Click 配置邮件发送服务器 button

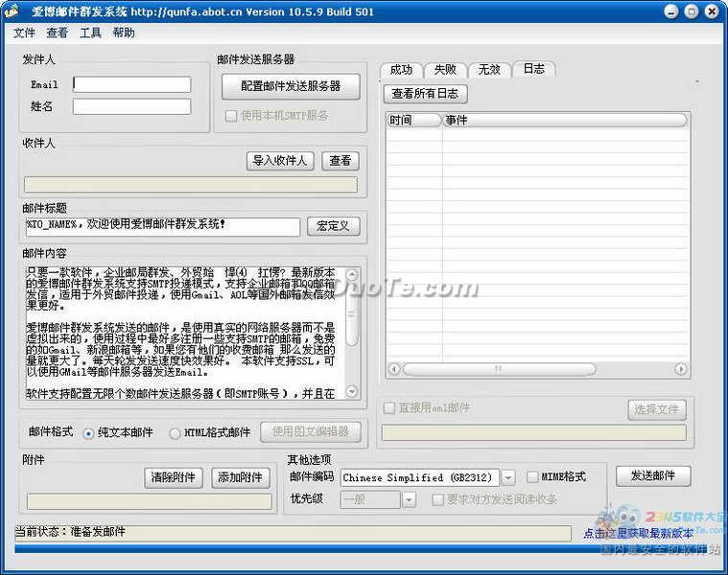tap(291, 86)
